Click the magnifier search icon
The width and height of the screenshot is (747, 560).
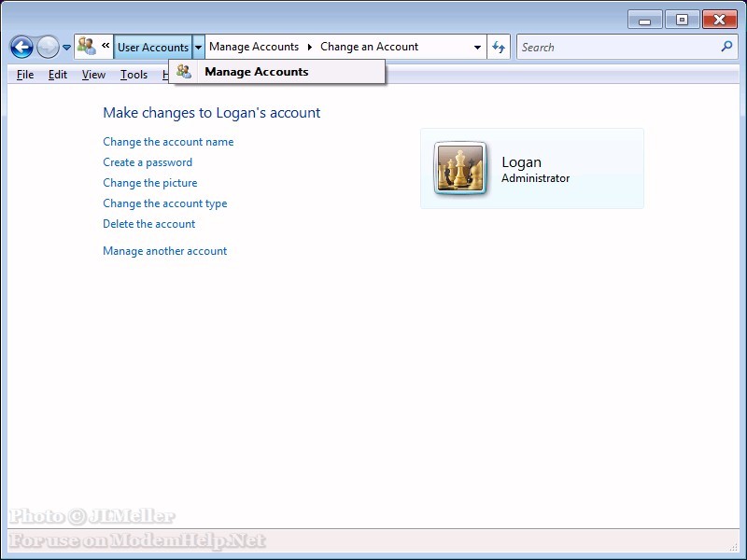point(727,46)
